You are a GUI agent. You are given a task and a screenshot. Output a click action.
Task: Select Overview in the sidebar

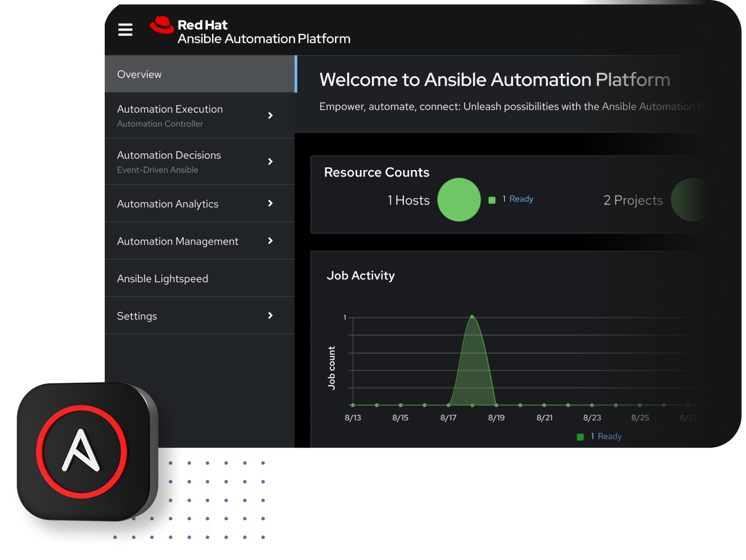[139, 75]
